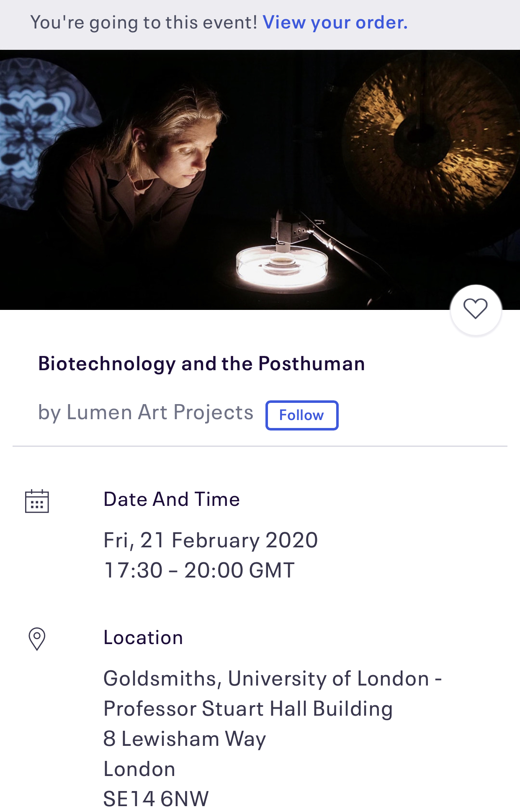
Task: Tap the Goldsmiths, University of London venue line
Action: click(x=272, y=678)
